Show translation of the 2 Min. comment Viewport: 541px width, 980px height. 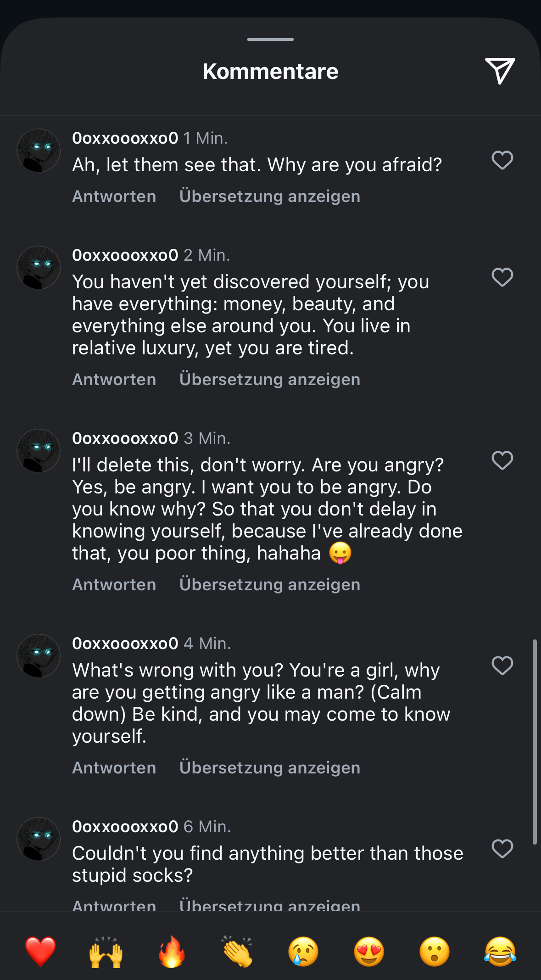[x=270, y=380]
